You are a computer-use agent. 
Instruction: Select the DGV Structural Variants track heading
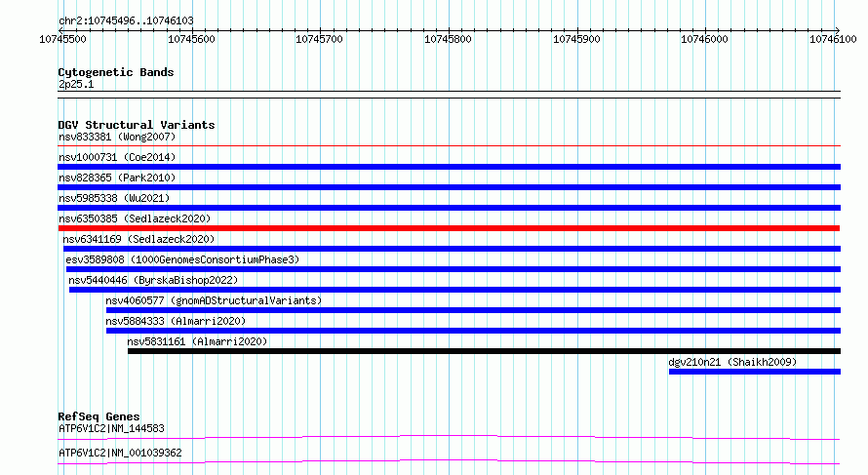[x=137, y=125]
